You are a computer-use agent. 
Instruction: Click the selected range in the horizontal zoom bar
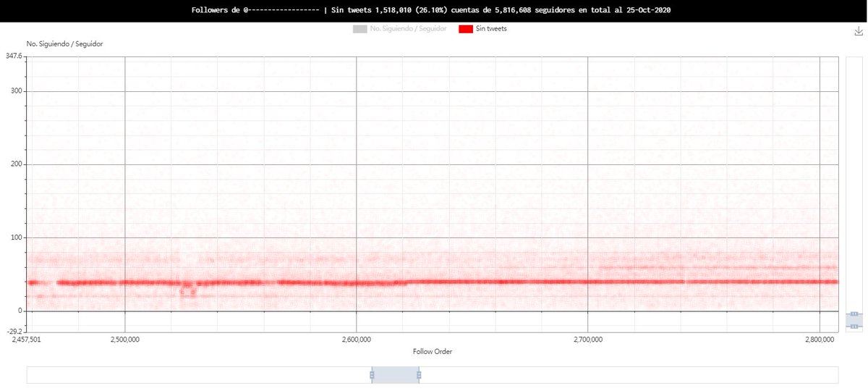[x=395, y=375]
